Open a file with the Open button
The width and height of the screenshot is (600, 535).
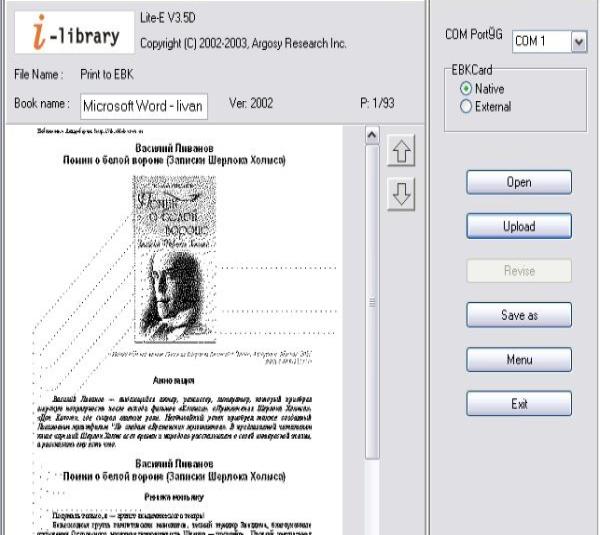click(519, 182)
